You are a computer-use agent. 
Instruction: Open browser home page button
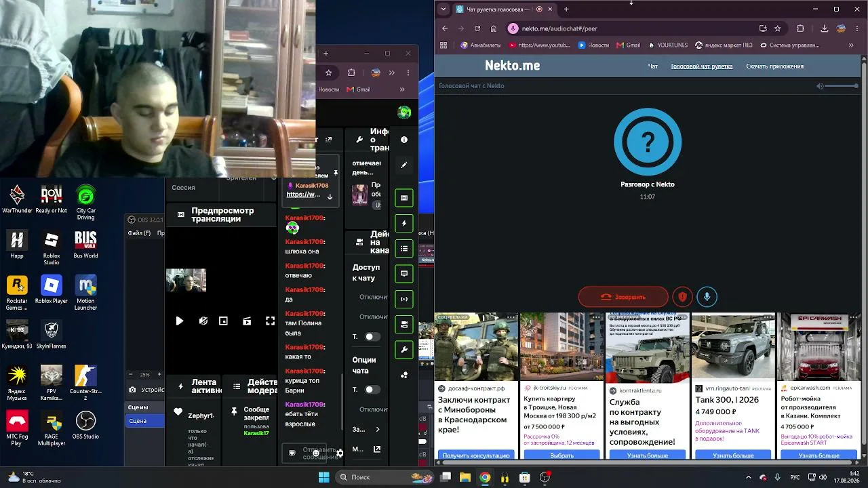[x=494, y=28]
